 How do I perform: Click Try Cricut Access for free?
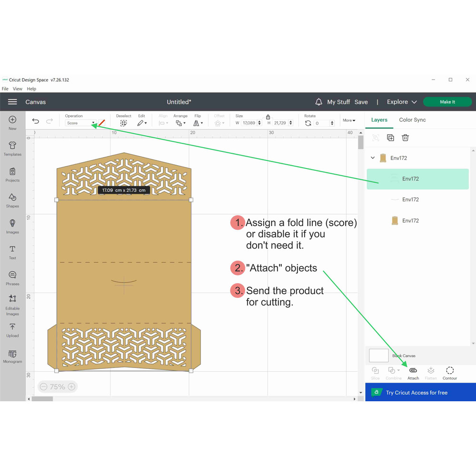pos(416,393)
